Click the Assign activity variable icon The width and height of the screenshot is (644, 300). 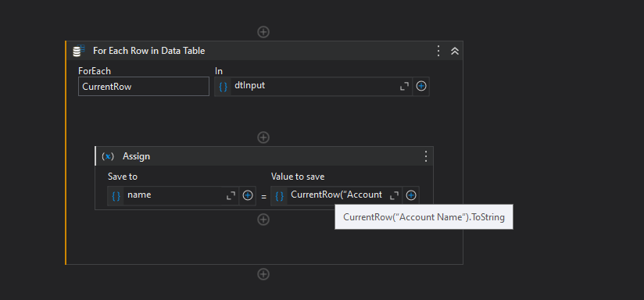pyautogui.click(x=108, y=156)
